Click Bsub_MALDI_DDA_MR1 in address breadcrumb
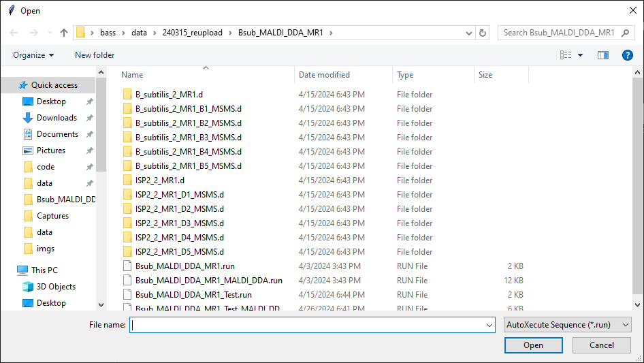The height and width of the screenshot is (363, 644). point(280,33)
